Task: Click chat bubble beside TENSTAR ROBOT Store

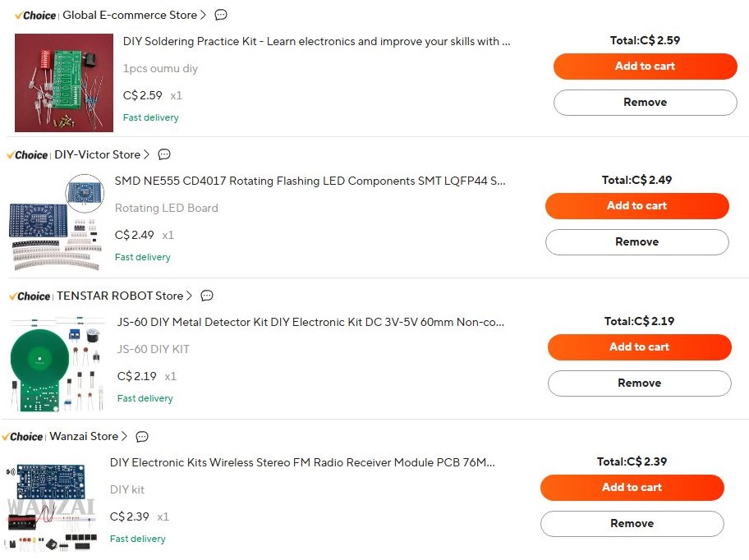Action: click(x=207, y=296)
